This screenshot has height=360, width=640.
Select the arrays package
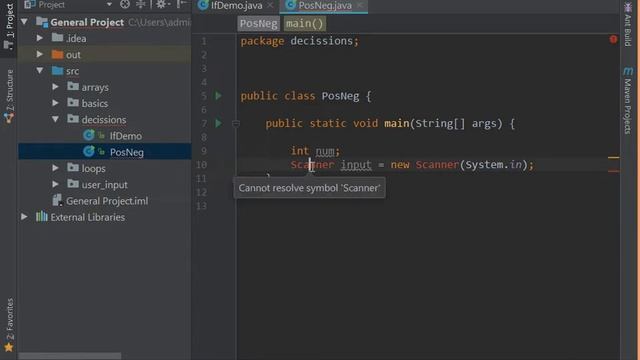click(x=95, y=87)
